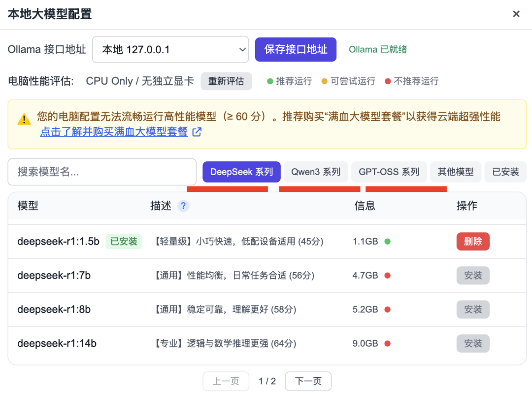This screenshot has width=532, height=393.
Task: Go to 下一页 in pagination
Action: coord(308,381)
